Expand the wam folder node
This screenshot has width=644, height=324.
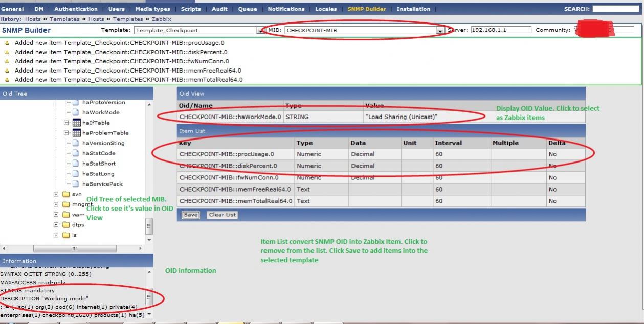[56, 215]
